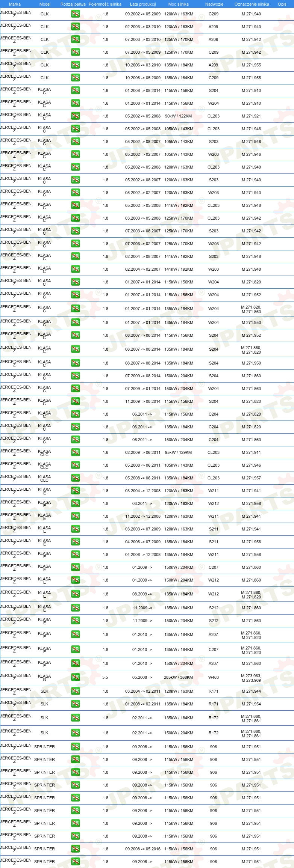
Task: Click the Rodzaj paliwa column header
Action: point(73,4)
